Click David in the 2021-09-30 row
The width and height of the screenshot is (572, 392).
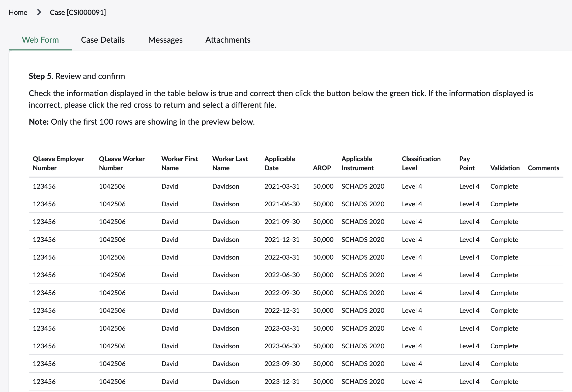(170, 221)
